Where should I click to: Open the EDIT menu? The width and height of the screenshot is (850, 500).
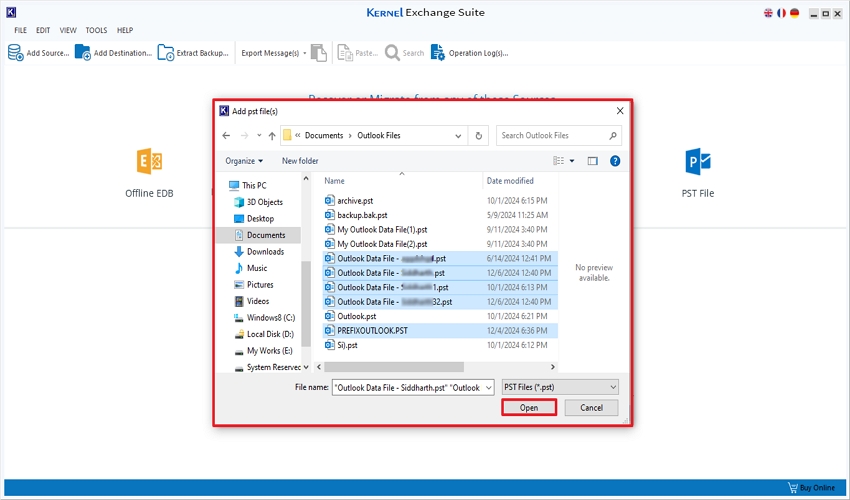click(x=43, y=30)
